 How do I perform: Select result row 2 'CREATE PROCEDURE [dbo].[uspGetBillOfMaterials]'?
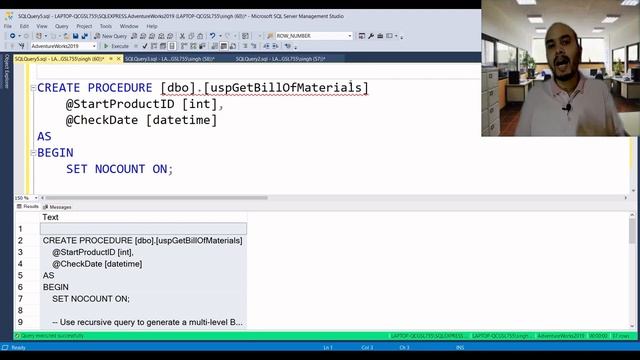click(x=142, y=241)
